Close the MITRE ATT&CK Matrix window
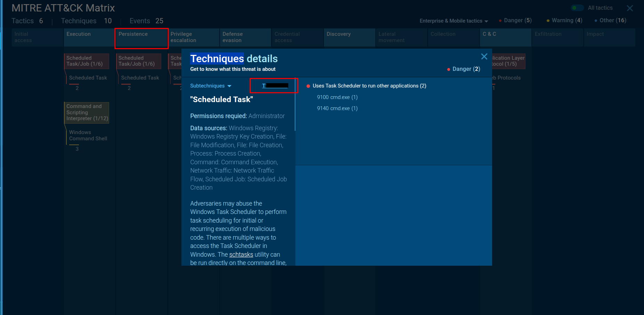Viewport: 644px width, 315px height. [x=629, y=8]
